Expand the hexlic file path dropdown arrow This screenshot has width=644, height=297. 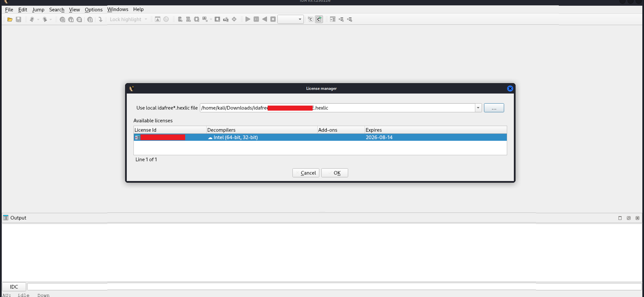(478, 108)
